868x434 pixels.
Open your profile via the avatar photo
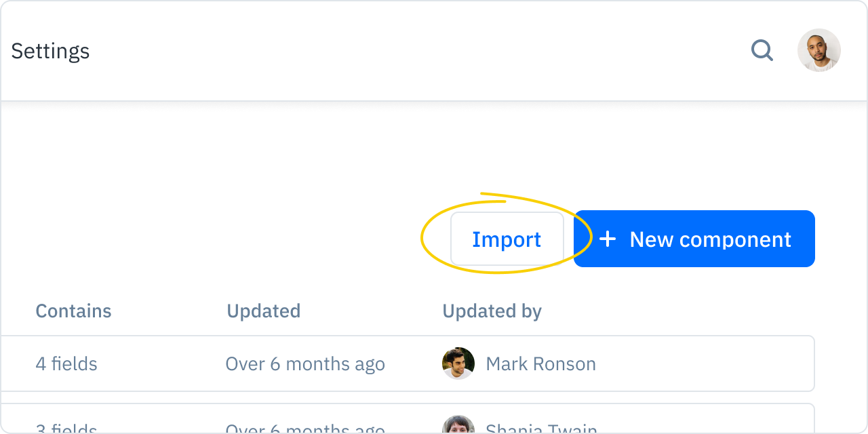pos(818,50)
